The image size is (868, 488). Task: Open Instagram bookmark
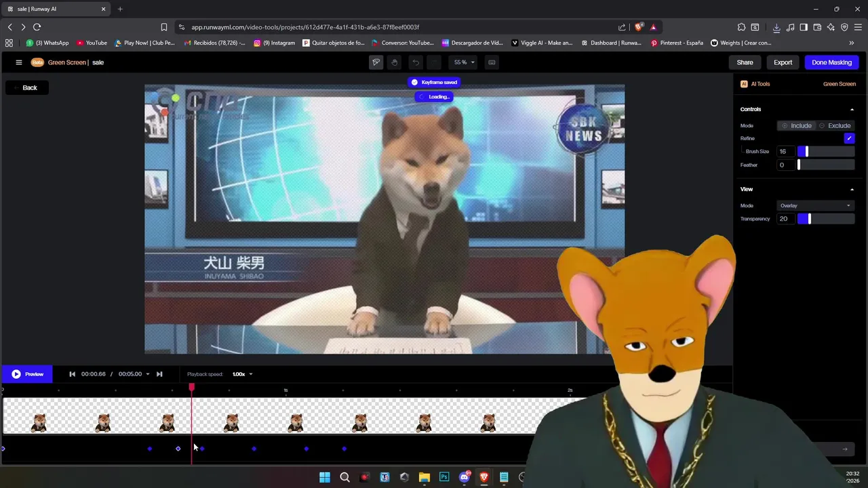point(275,43)
